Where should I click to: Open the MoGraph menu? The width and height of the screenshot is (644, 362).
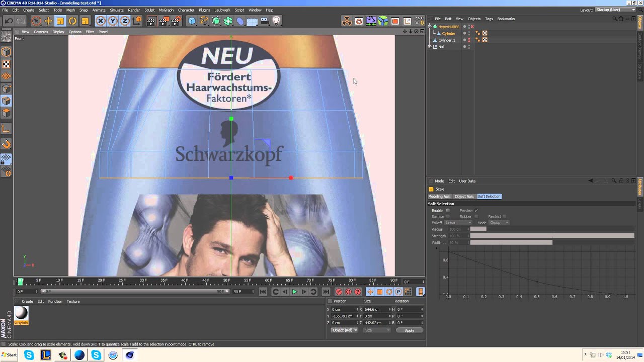click(166, 10)
